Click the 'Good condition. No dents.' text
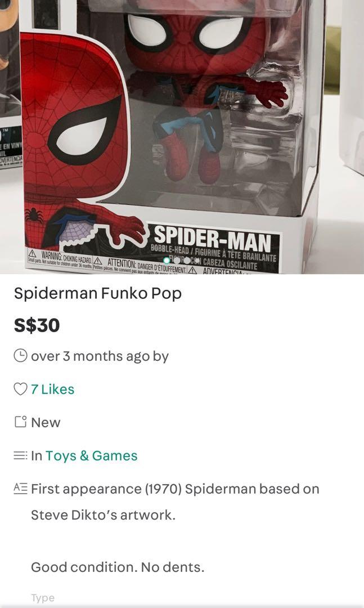This screenshot has width=364, height=608. [118, 567]
